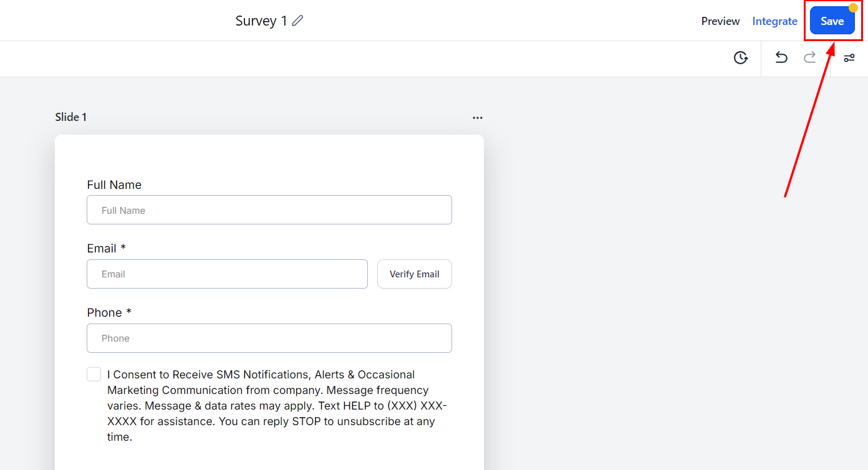Viewport: 868px width, 470px height.
Task: Click into the Full Name field
Action: 269,210
